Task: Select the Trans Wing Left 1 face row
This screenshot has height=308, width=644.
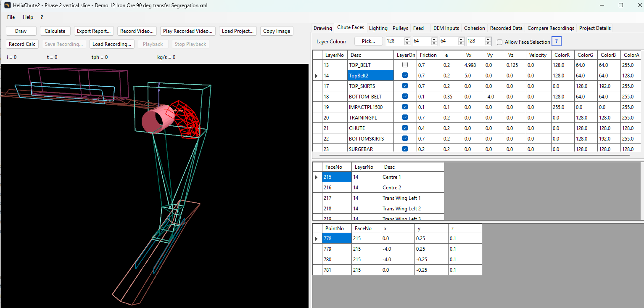Action: pyautogui.click(x=383, y=198)
